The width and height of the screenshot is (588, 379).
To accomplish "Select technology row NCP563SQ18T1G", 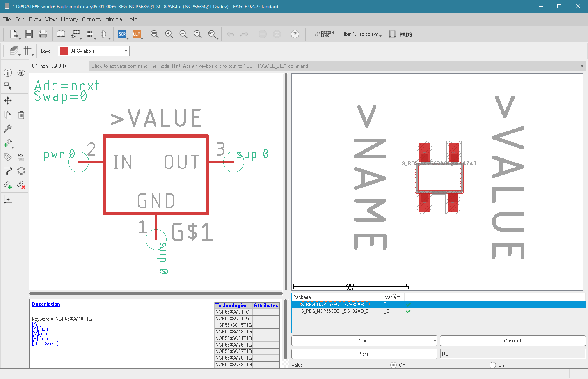I will tap(233, 332).
